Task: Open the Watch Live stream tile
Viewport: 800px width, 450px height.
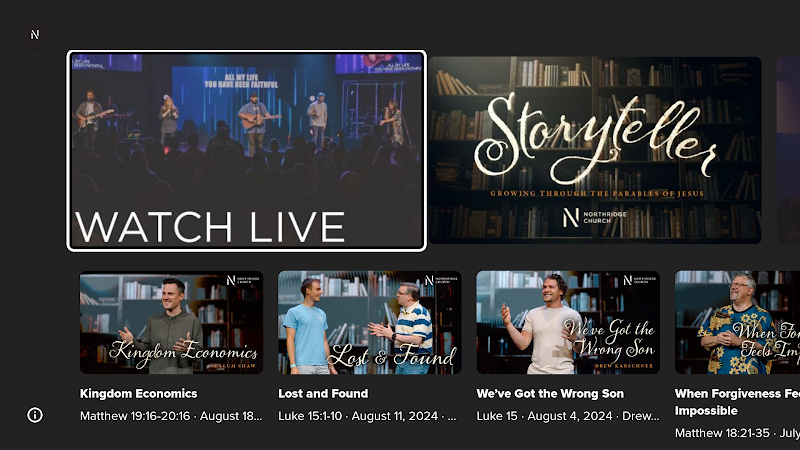Action: coord(246,151)
